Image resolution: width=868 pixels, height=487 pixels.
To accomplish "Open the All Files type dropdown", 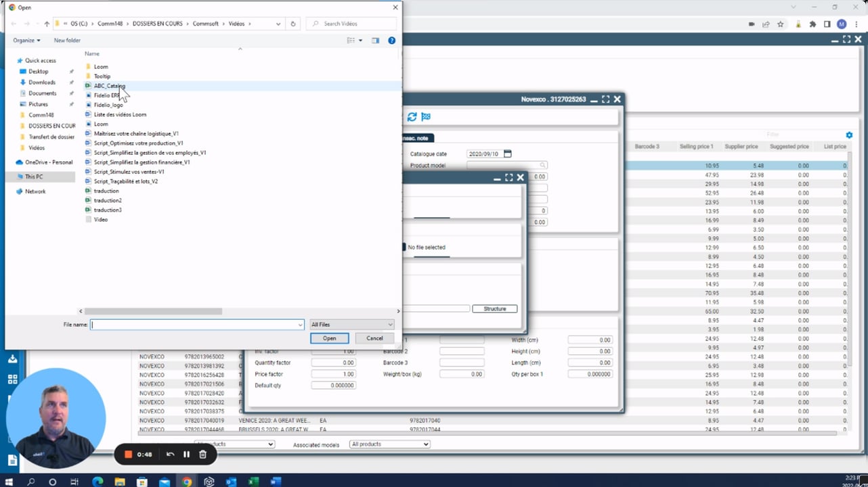I will coord(351,325).
